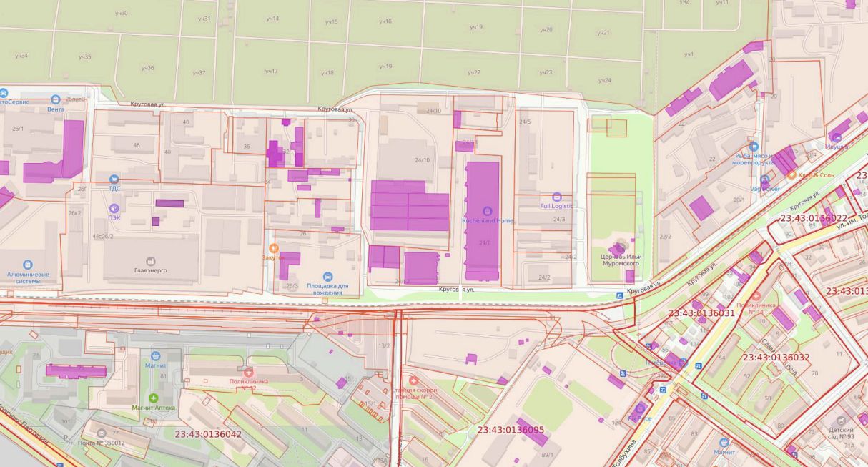This screenshot has height=467, width=868.
Task: Select the Fix Price store marker
Action: click(639, 408)
